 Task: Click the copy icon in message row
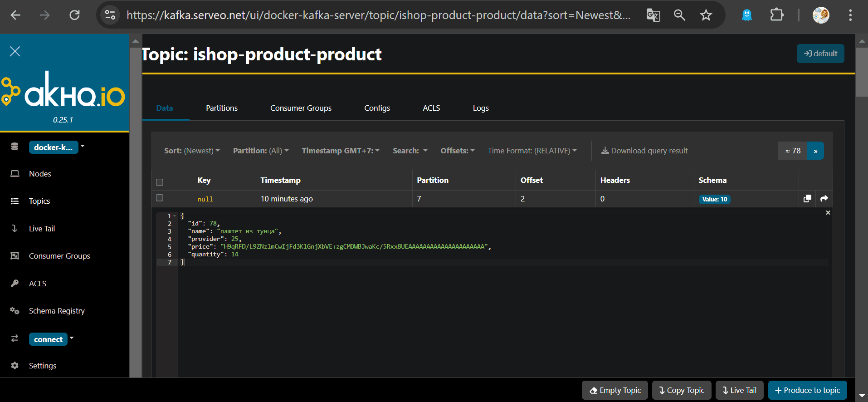(807, 199)
